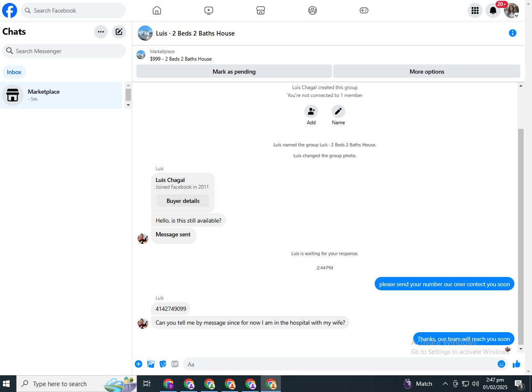Select the Inbox tab
The height and width of the screenshot is (392, 532).
pyautogui.click(x=14, y=72)
